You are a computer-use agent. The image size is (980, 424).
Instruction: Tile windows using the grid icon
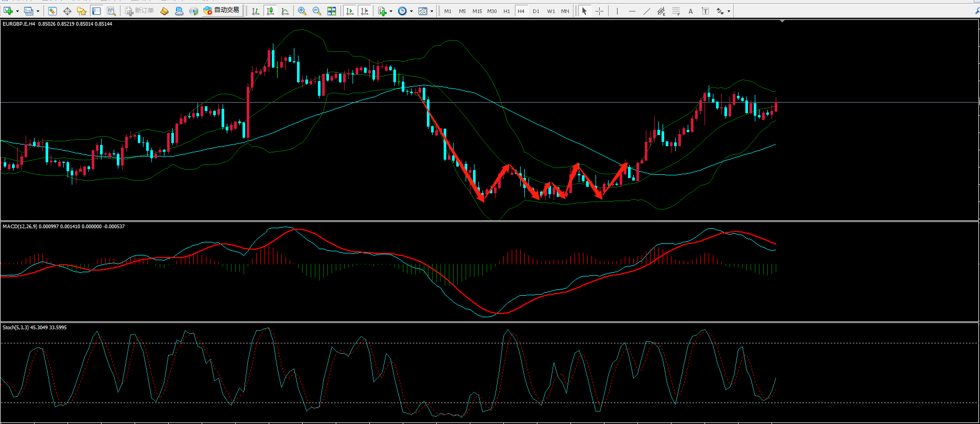(x=332, y=11)
